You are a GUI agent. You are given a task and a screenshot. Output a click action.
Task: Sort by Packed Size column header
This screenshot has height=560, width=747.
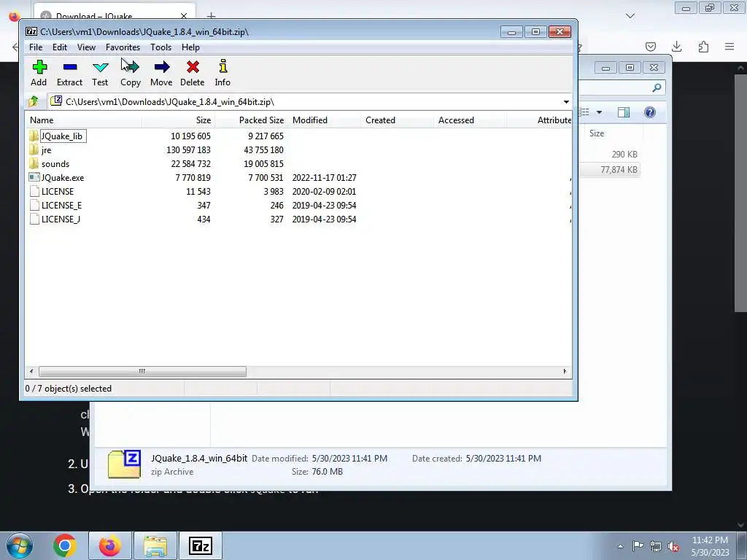(x=251, y=120)
